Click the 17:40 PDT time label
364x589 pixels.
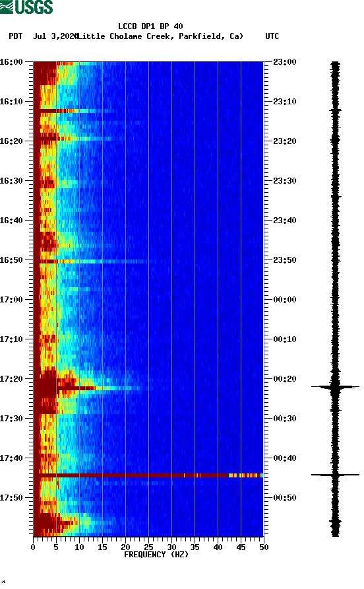click(11, 458)
